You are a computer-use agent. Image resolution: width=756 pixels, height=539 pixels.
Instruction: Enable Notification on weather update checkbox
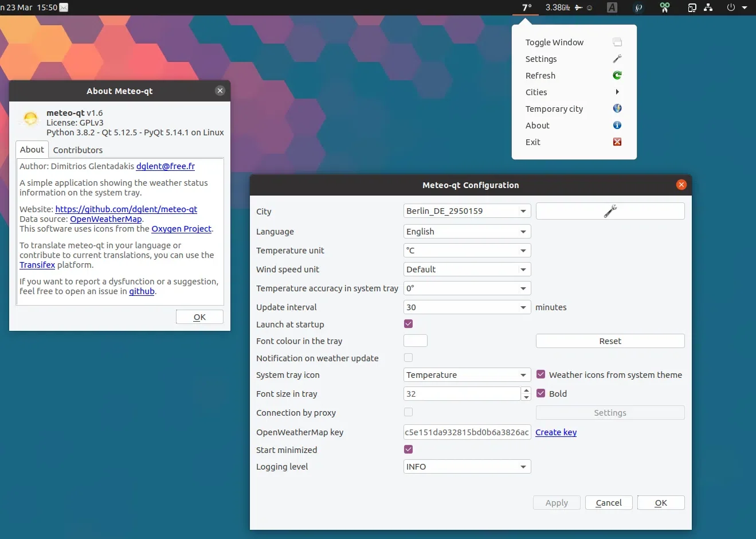[x=408, y=358]
